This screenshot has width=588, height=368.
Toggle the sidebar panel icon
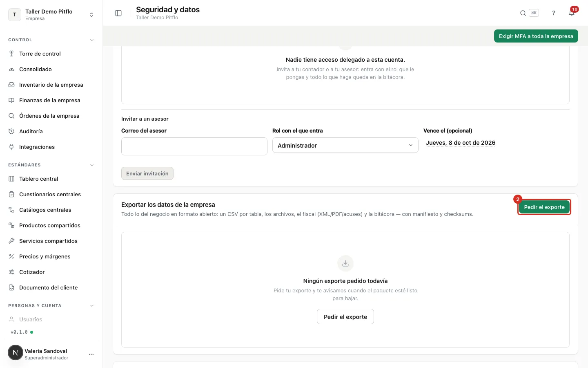[x=118, y=13]
